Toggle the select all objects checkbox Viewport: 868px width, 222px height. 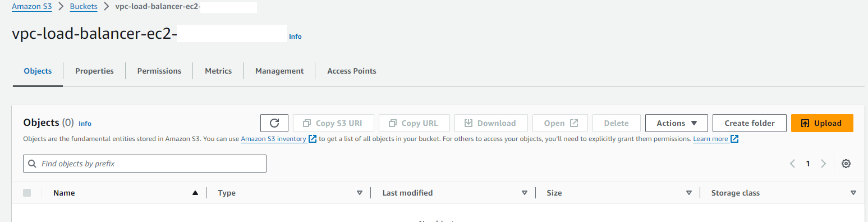tap(27, 193)
